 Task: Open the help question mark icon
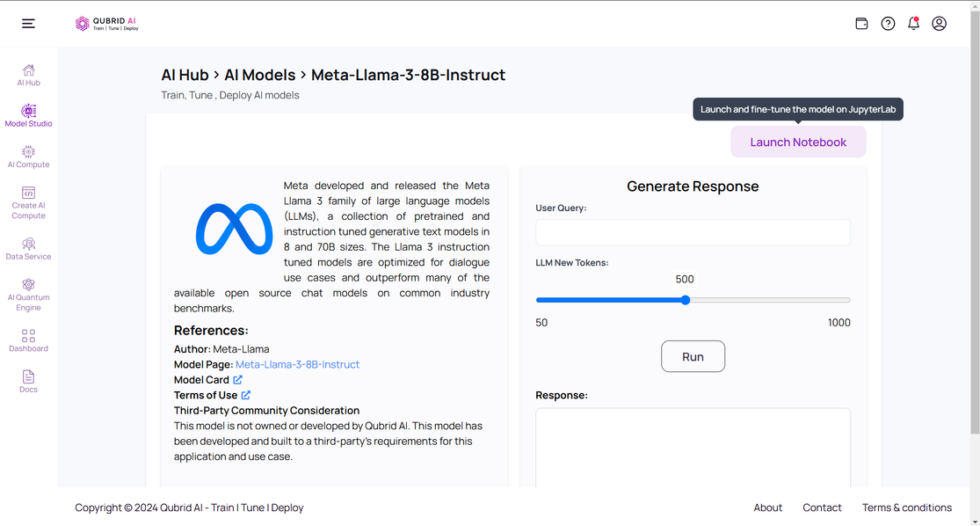tap(888, 24)
